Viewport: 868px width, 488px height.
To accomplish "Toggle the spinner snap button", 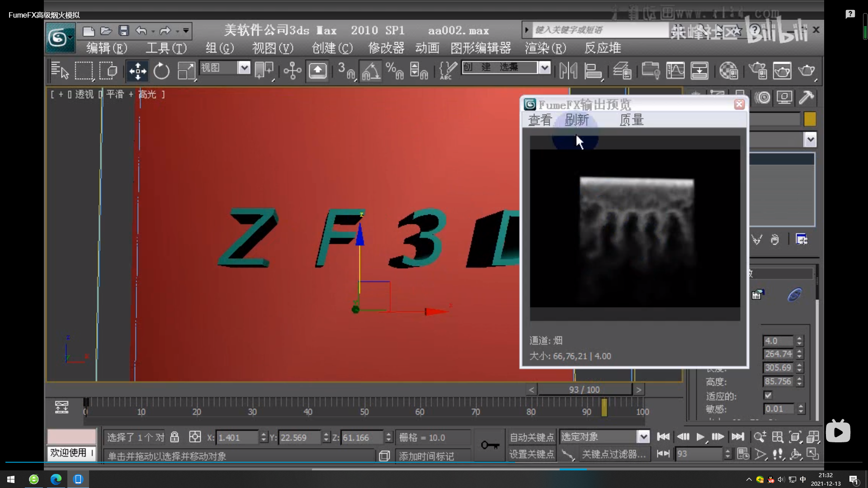I will (x=419, y=71).
